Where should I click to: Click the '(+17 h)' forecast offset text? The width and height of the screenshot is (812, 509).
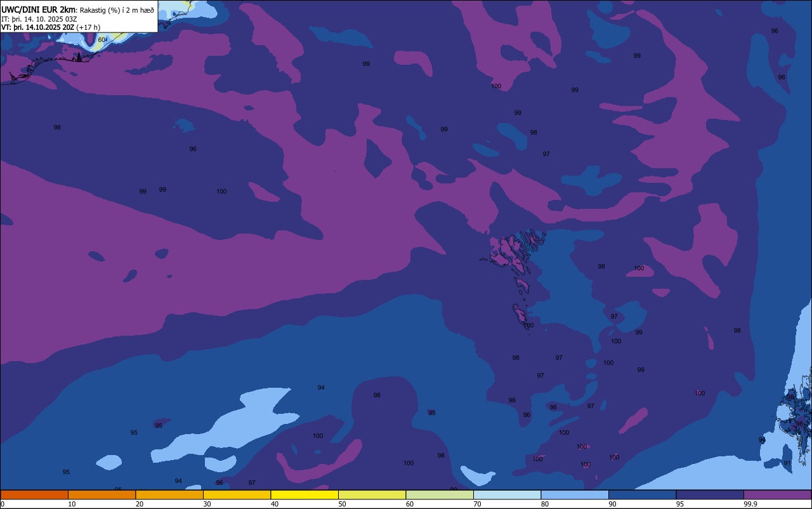[88, 27]
